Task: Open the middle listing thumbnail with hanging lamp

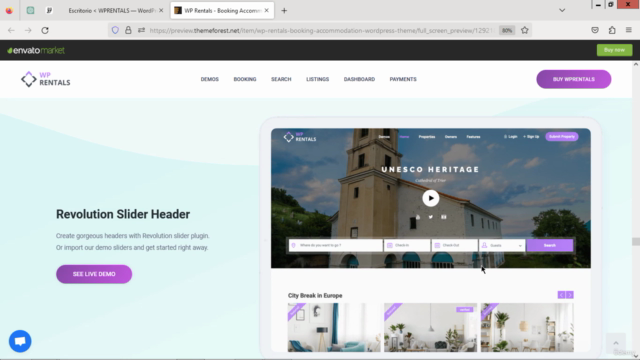Action: click(x=430, y=327)
